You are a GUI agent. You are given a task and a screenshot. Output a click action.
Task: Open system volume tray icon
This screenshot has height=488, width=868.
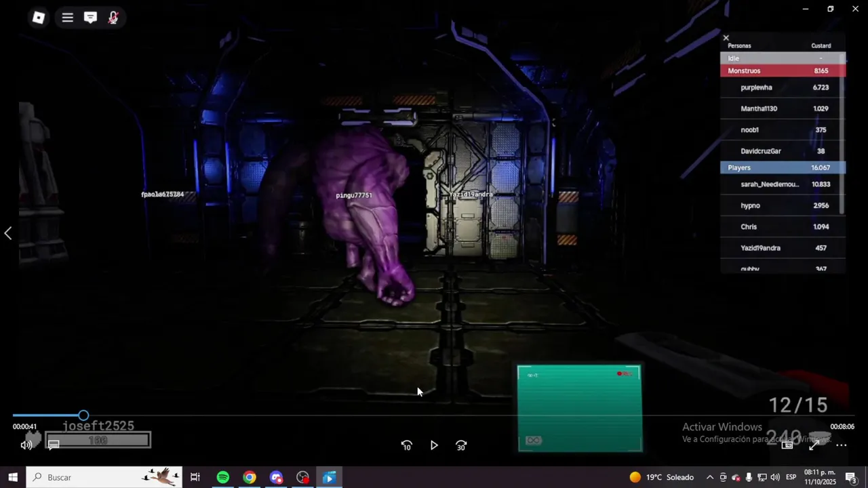775,477
